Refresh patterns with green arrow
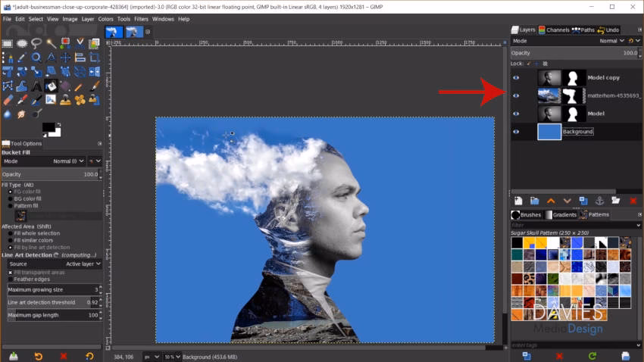 pos(592,356)
